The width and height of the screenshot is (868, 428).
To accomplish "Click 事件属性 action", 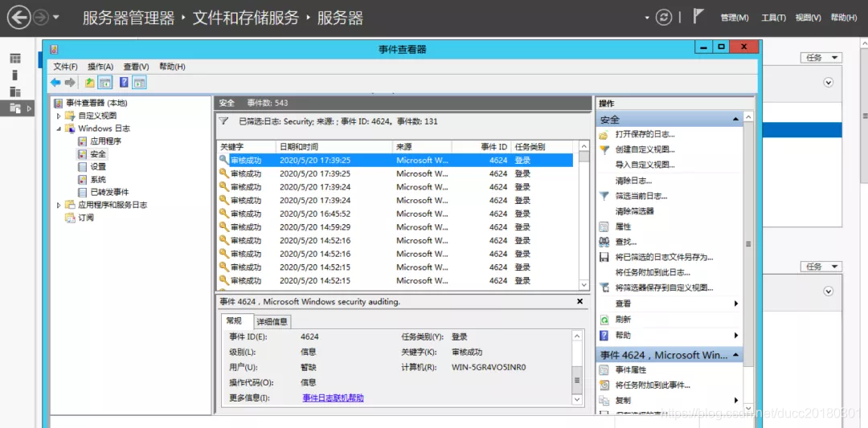I will [631, 370].
